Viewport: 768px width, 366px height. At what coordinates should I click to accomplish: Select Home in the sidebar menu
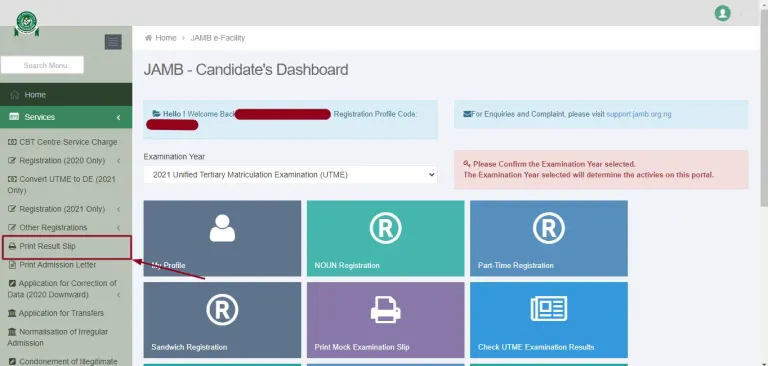coord(66,95)
